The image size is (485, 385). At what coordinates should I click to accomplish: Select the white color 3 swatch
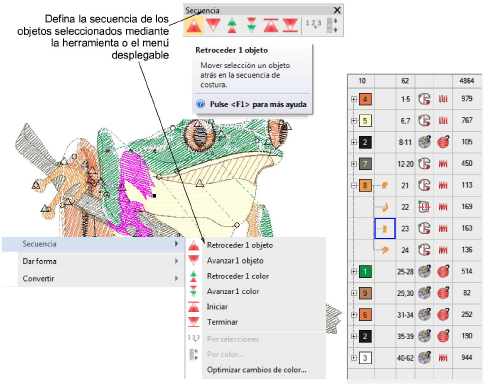365,358
